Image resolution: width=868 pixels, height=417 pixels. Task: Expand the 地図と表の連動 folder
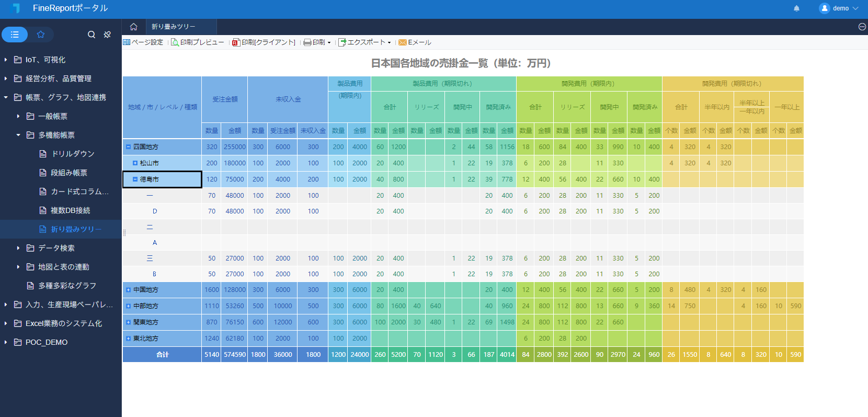pyautogui.click(x=18, y=267)
